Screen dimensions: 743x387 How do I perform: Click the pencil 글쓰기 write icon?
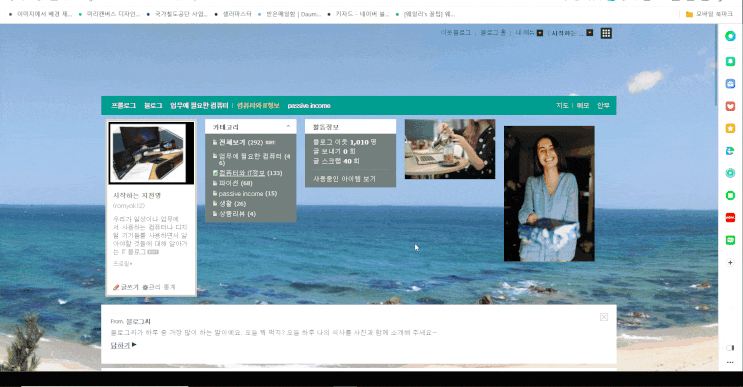pyautogui.click(x=116, y=288)
